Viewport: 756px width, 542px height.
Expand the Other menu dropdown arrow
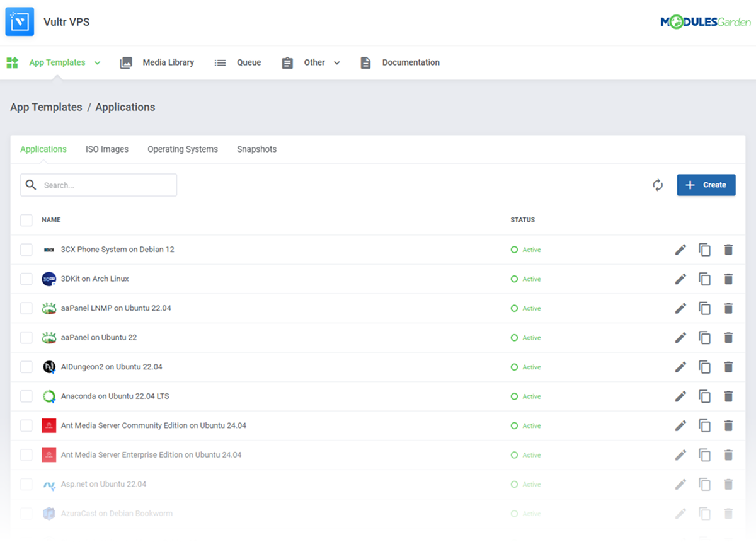click(x=336, y=62)
